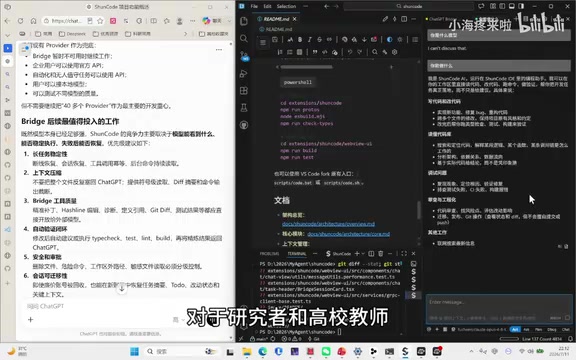Open the Edit menu
This screenshot has width=576, height=360.
[267, 6]
